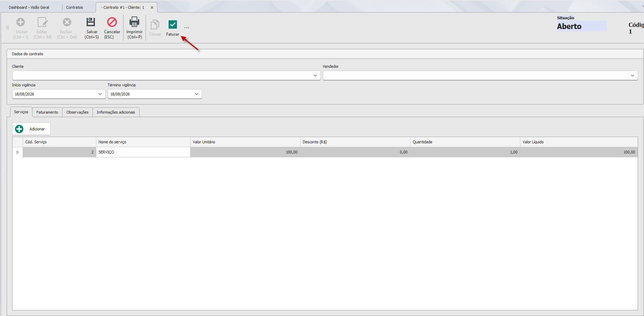
Task: Click the Quantidade column header
Action: (465, 142)
